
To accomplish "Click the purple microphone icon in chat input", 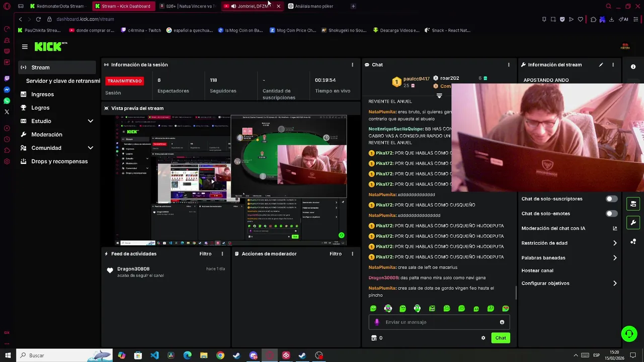I will (x=377, y=322).
